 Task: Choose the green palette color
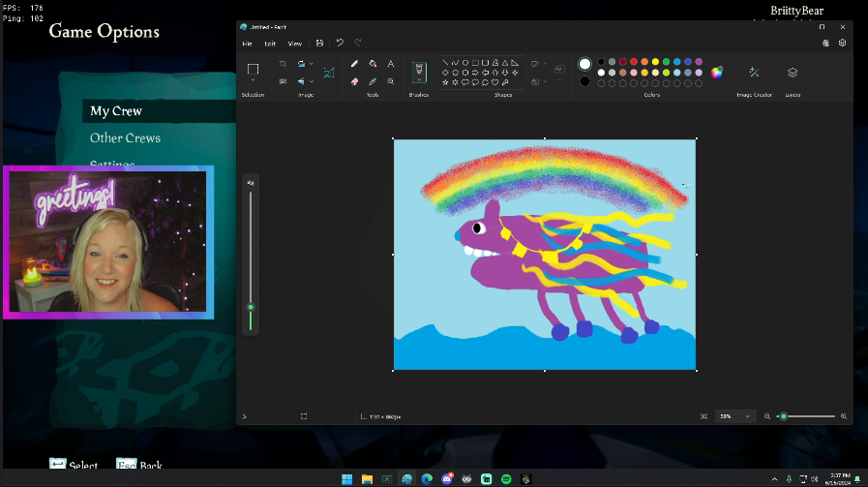pyautogui.click(x=666, y=62)
